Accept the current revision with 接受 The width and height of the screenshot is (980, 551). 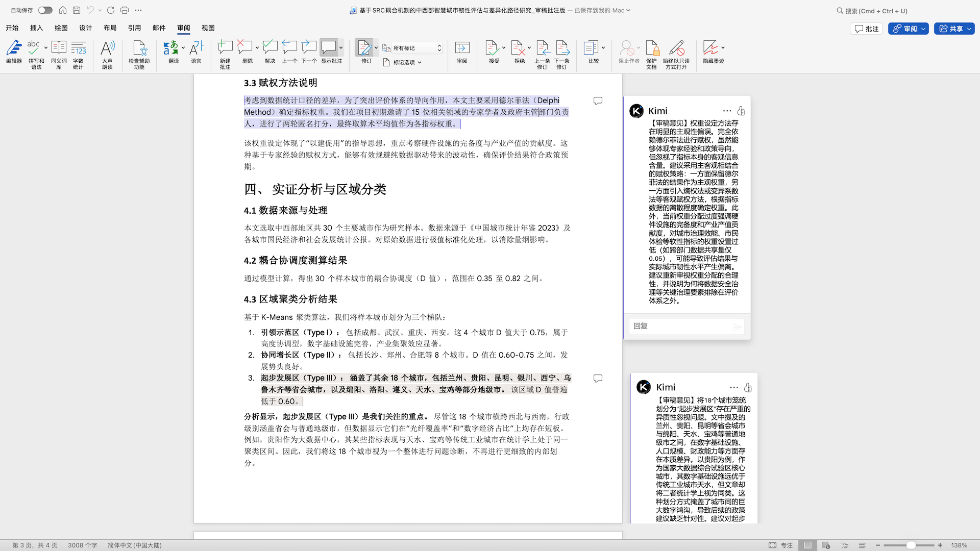pos(492,51)
